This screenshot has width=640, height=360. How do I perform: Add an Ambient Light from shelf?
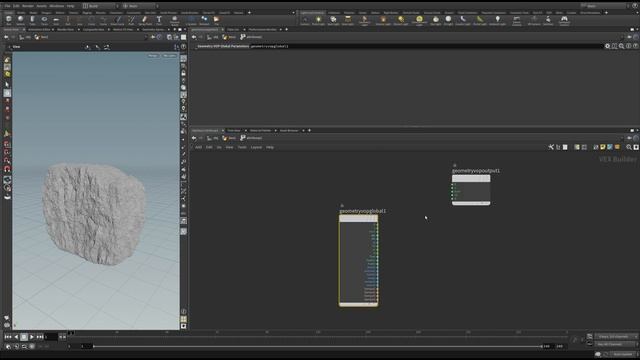(497, 20)
